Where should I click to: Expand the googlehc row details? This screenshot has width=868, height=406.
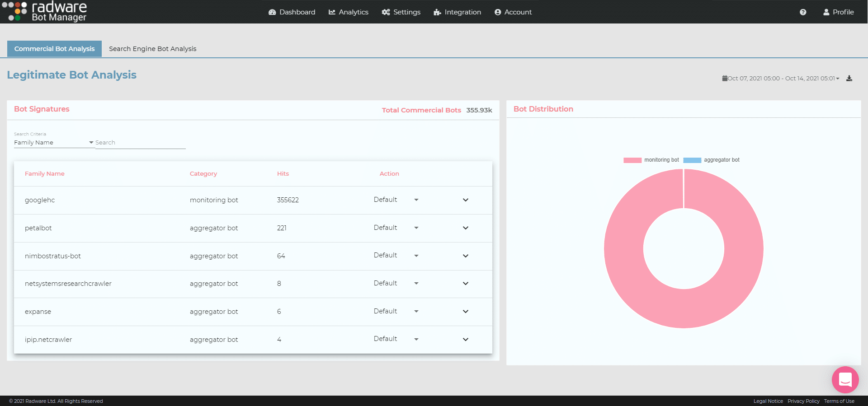click(x=466, y=200)
